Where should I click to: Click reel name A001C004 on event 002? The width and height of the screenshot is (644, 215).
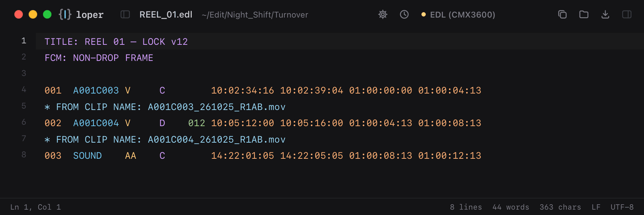point(96,123)
